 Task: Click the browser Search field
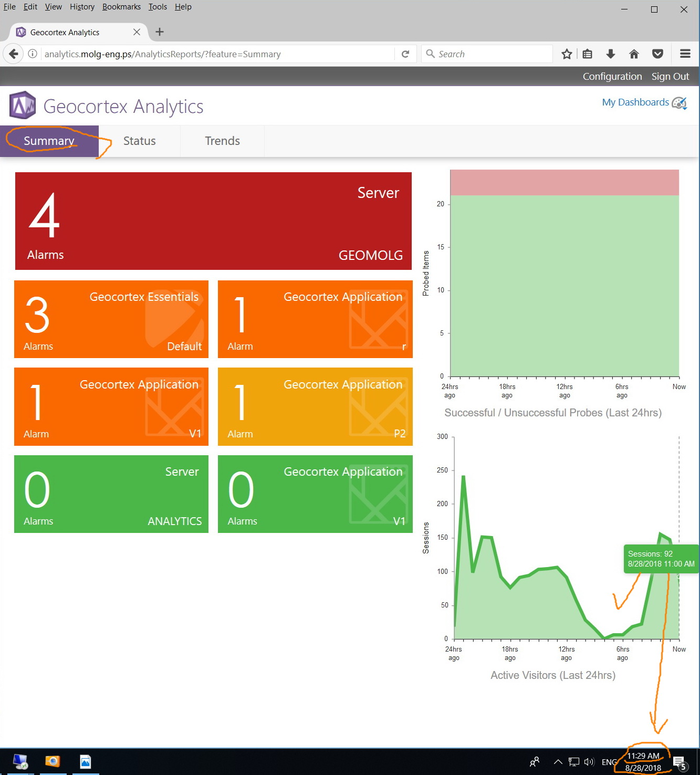(487, 54)
